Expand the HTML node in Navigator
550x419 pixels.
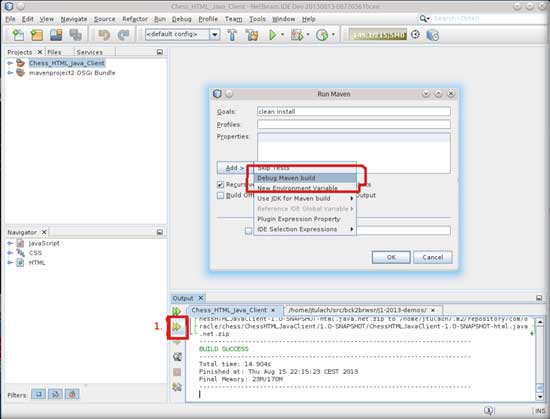(10, 262)
